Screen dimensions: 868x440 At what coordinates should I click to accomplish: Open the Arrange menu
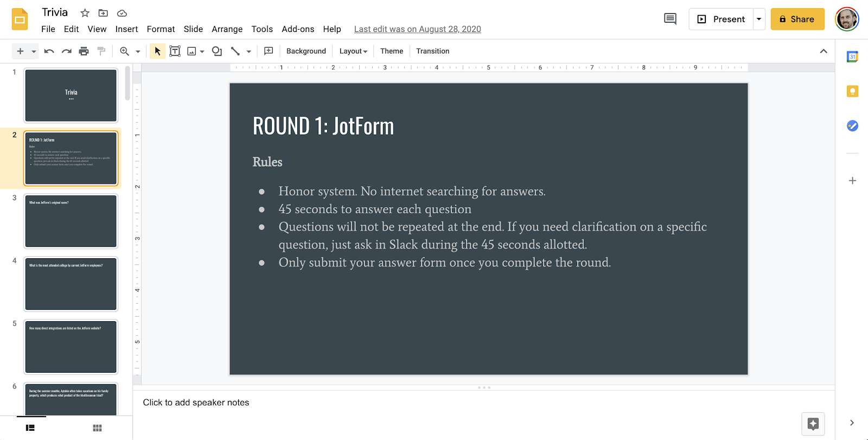[227, 29]
